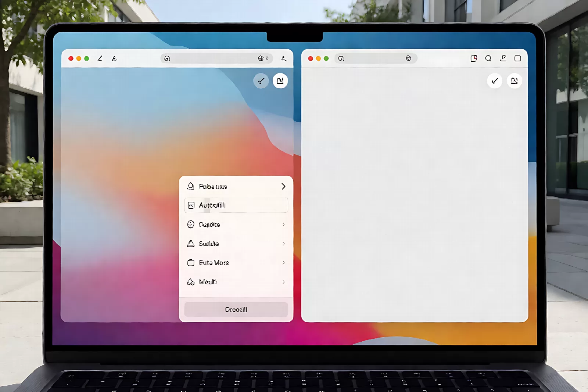
Task: Click the triangle icon beside Sudlute
Action: [190, 244]
